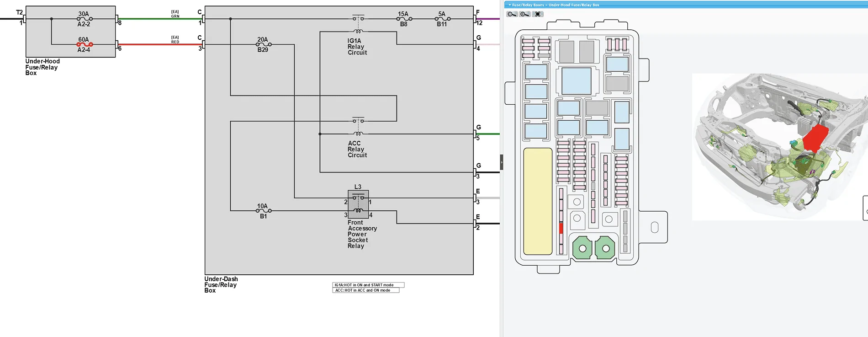Select the 15A B8 fuse symbol
Viewport: 868px width, 337px height.
pos(404,19)
